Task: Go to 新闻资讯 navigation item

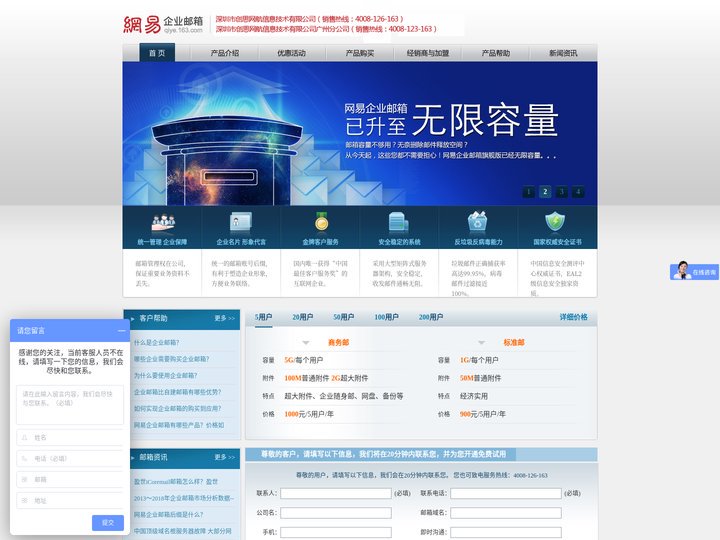Action: coord(563,53)
